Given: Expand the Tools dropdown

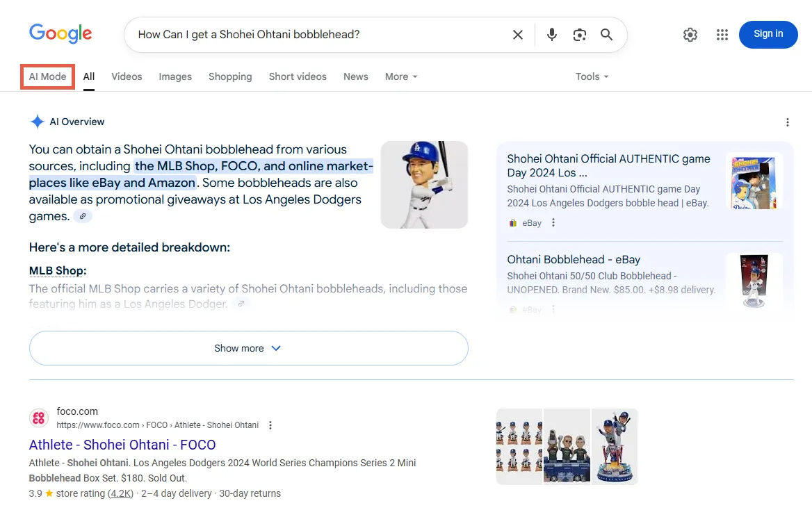Looking at the screenshot, I should [x=592, y=76].
